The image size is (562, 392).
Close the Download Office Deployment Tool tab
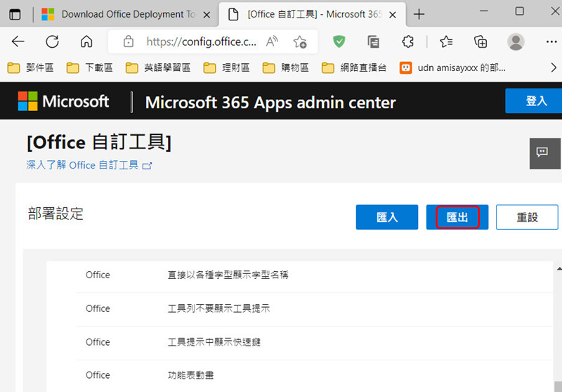click(207, 15)
